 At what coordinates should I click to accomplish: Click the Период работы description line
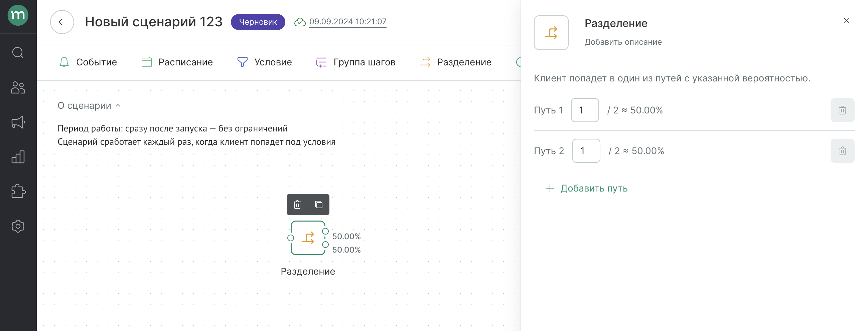tap(172, 128)
